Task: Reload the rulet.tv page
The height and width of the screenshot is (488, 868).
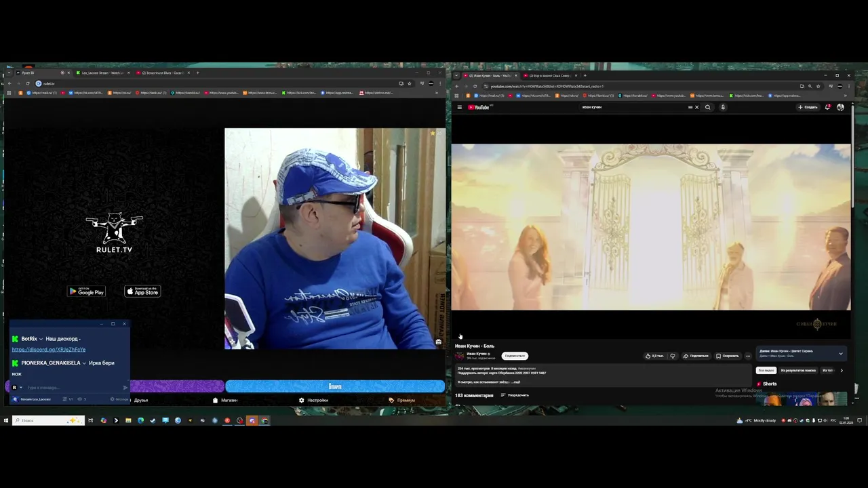Action: (28, 83)
